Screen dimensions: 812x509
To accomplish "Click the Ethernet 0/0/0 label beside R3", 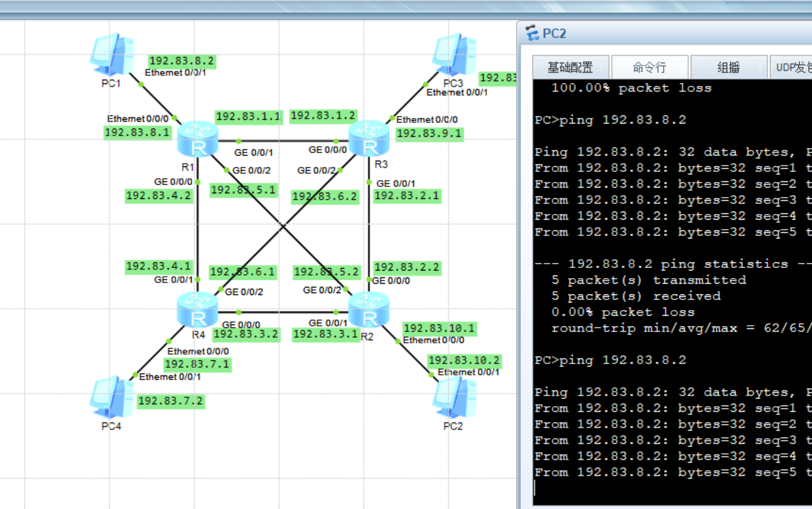I will pos(427,119).
